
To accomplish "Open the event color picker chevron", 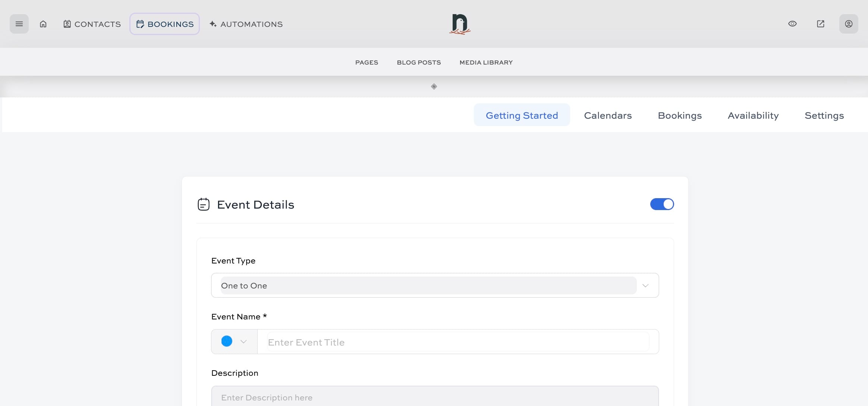I will coord(243,341).
